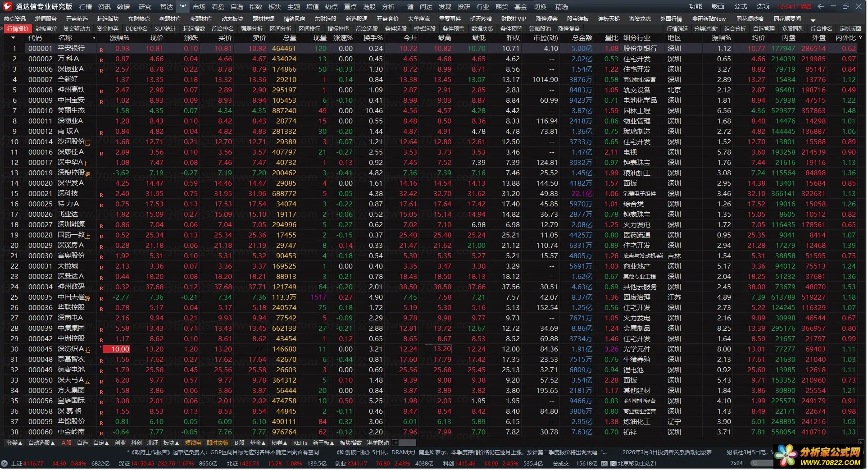
Task: Open the 自动选股▲ popup menu
Action: click(41, 443)
